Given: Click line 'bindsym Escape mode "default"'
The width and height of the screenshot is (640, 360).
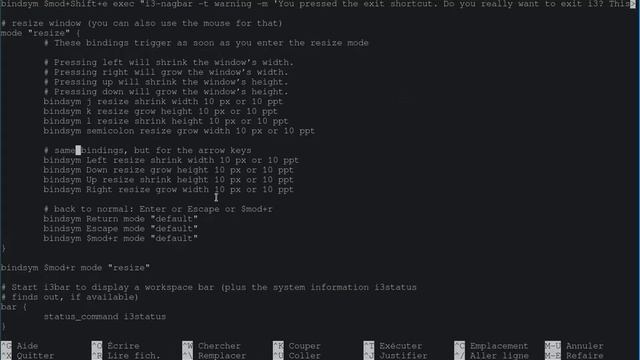Looking at the screenshot, I should pos(121,229).
